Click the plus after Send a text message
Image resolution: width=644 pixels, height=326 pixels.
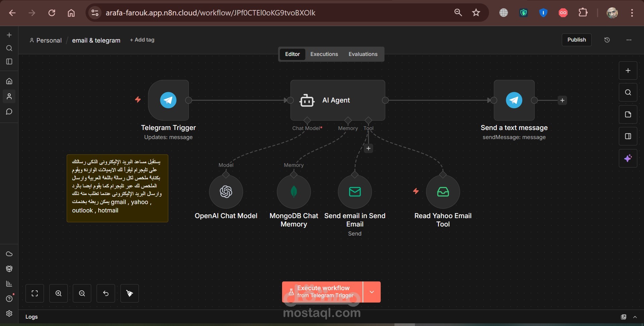coord(562,101)
